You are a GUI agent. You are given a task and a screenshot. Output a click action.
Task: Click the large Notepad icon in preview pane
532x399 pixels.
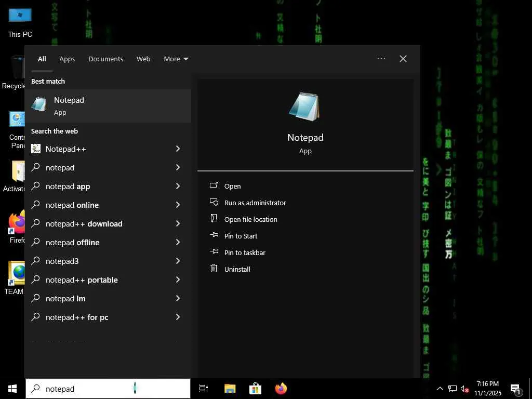pos(304,107)
